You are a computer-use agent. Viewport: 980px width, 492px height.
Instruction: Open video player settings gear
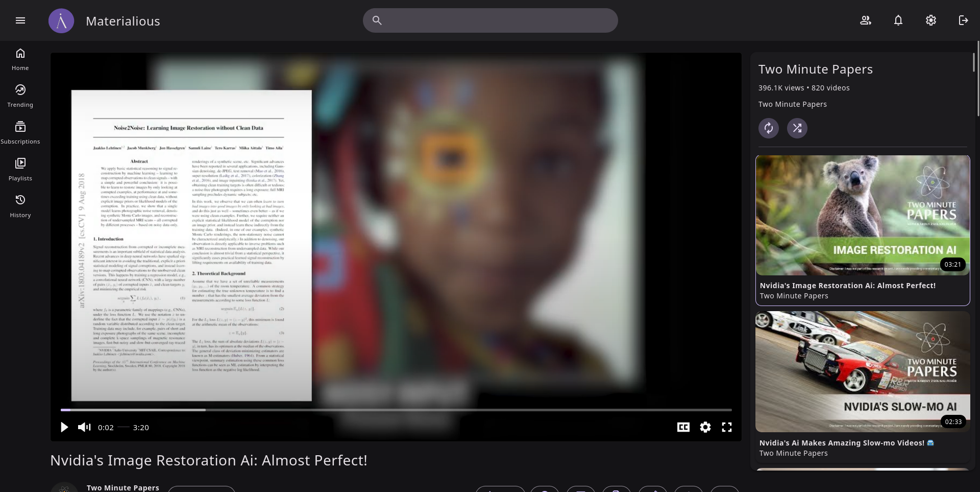click(x=705, y=427)
